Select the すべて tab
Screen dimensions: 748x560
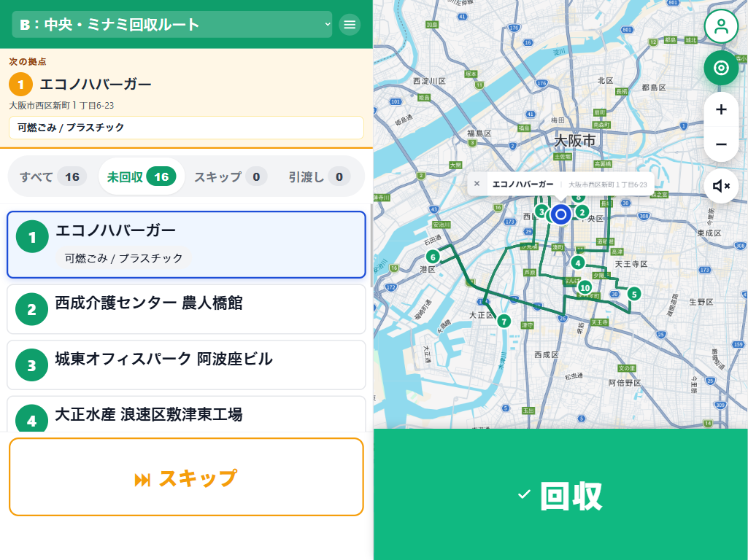pos(53,176)
